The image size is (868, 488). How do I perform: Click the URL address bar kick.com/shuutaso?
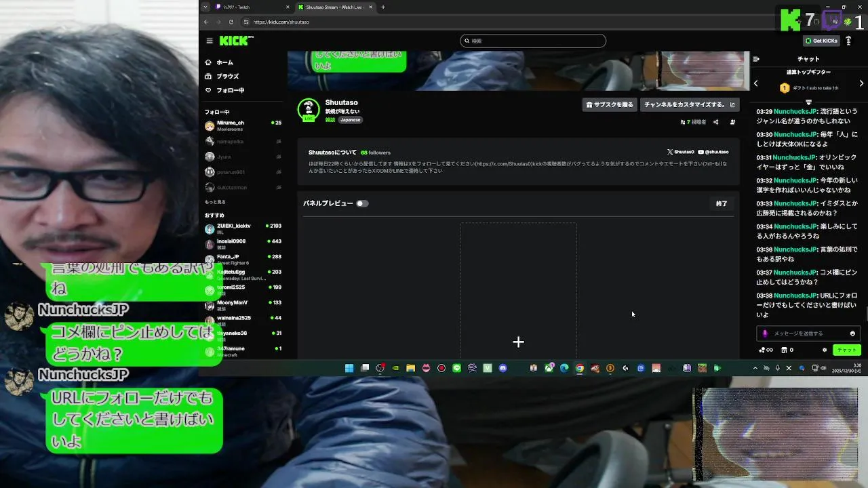click(281, 22)
